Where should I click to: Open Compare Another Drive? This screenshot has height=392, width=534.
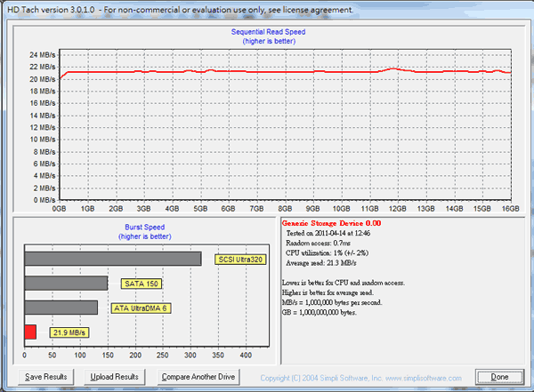coord(198,377)
